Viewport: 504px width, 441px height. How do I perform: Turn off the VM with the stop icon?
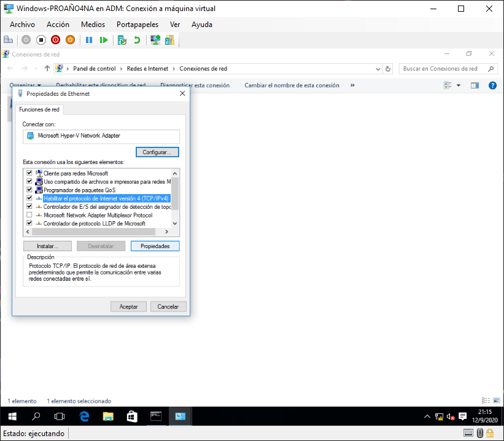[x=41, y=40]
